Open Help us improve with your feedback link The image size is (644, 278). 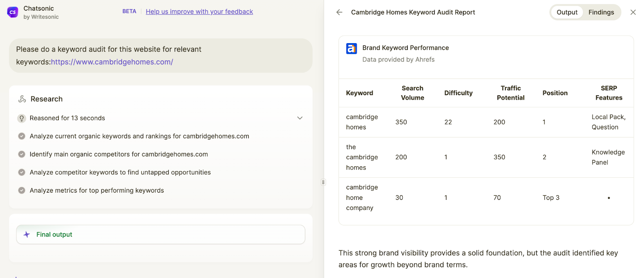click(x=199, y=12)
